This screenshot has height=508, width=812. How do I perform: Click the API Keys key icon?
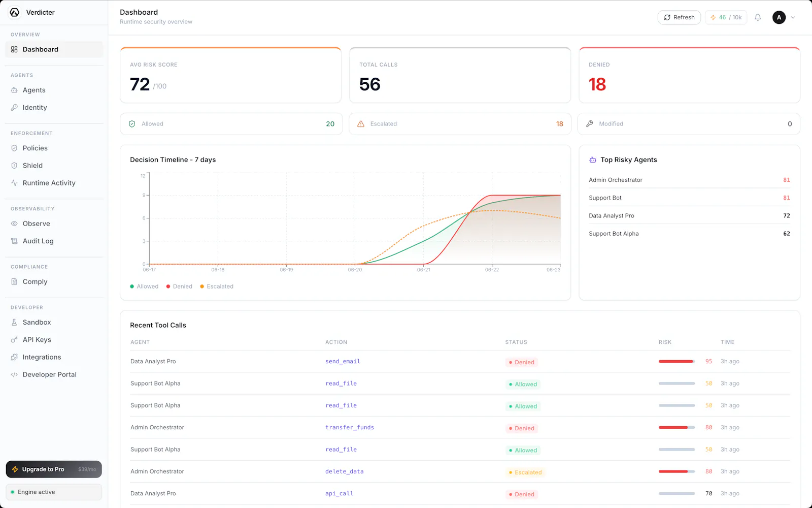(x=14, y=339)
